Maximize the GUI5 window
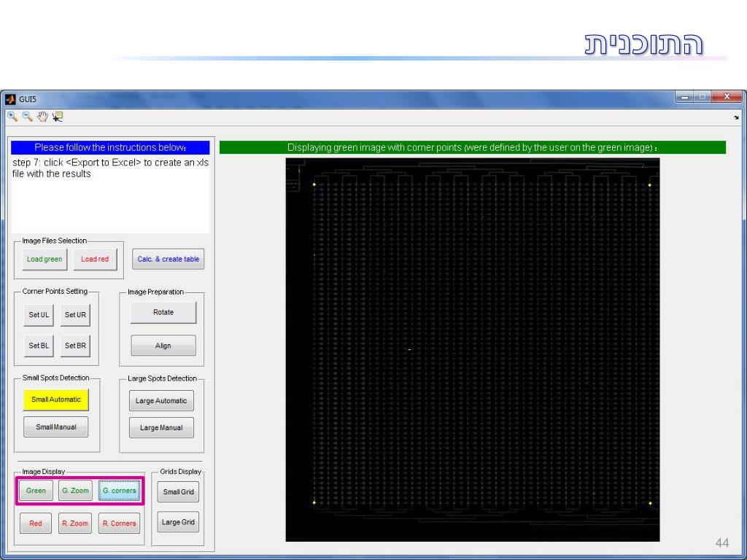The width and height of the screenshot is (747, 560). coord(703,97)
